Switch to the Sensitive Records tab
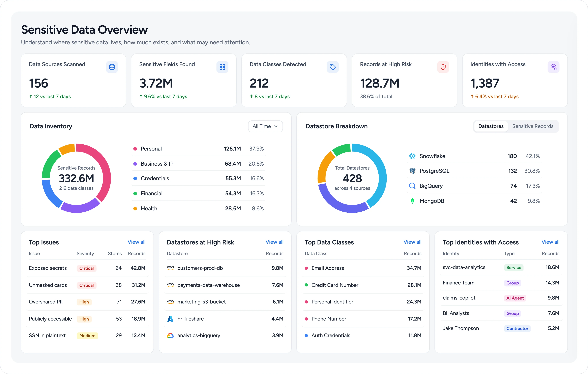The width and height of the screenshot is (588, 374). 533,126
